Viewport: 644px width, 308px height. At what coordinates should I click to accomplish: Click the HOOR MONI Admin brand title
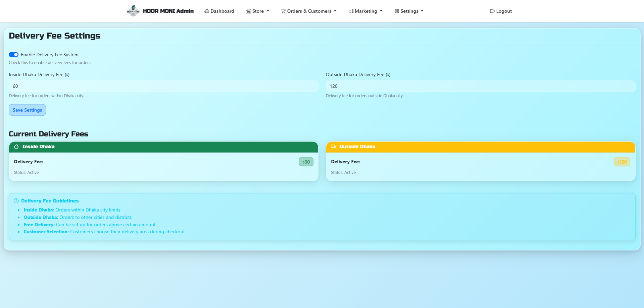tap(168, 11)
